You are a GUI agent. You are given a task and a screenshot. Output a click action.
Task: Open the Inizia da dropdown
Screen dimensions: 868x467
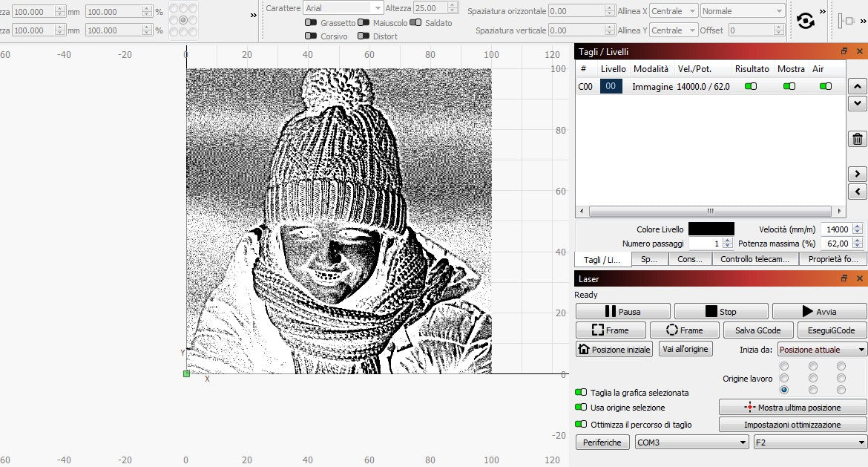[822, 350]
